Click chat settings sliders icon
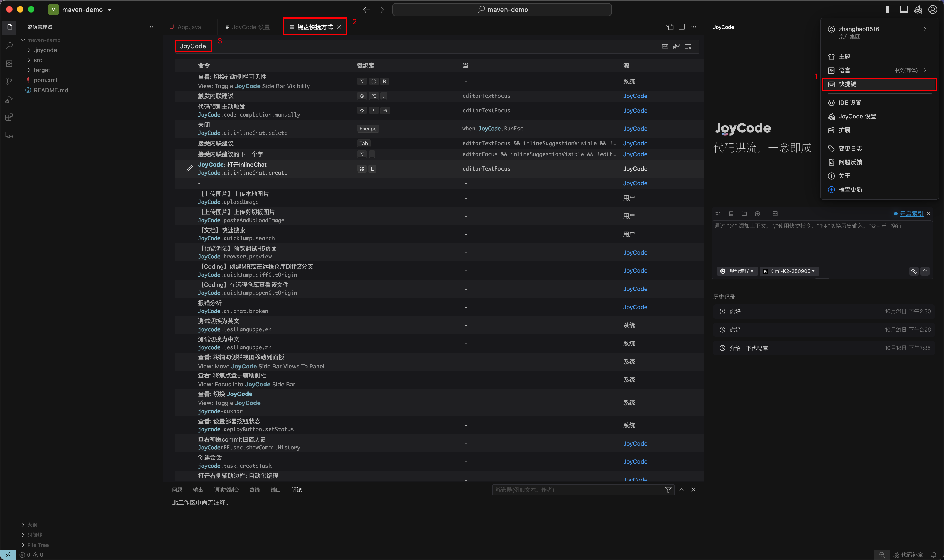Viewport: 944px width, 560px height. (x=718, y=214)
